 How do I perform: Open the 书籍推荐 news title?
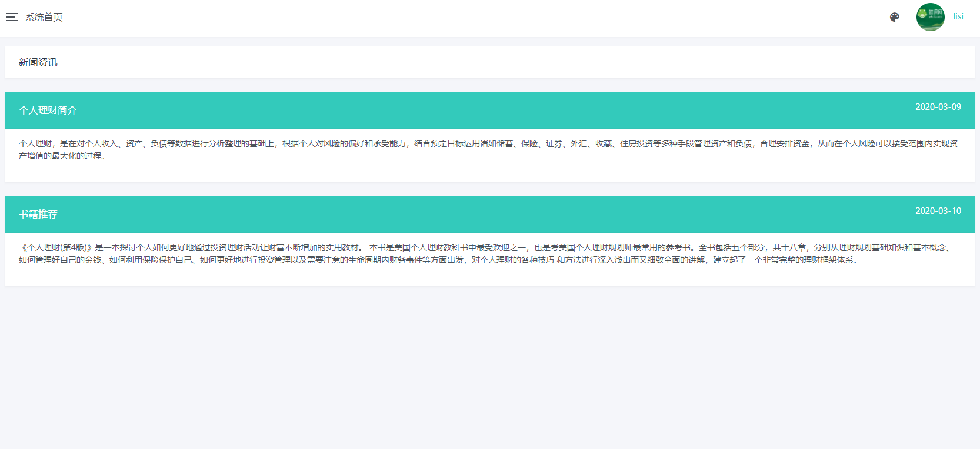(38, 215)
